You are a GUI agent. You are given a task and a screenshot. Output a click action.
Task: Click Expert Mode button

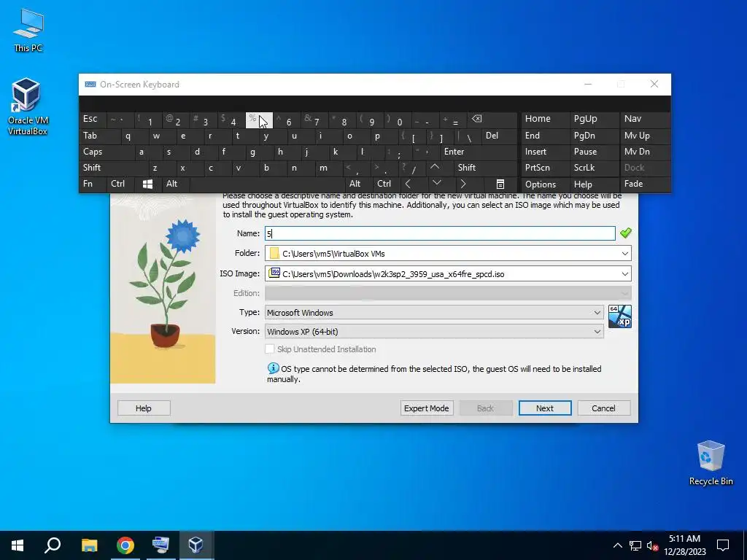tap(426, 408)
